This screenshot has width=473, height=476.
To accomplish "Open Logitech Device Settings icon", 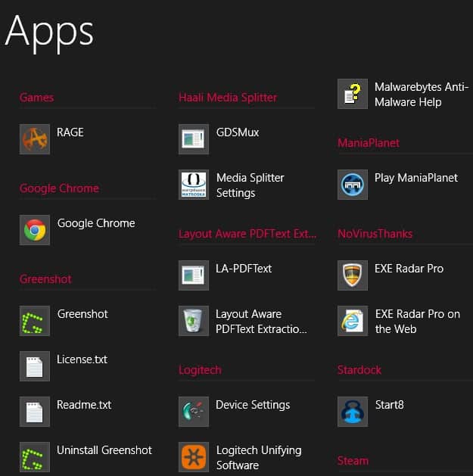I will click(x=194, y=412).
